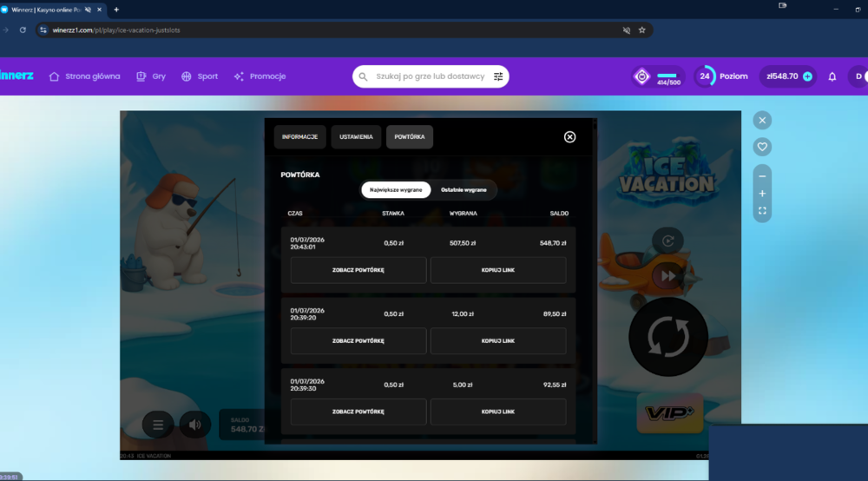Add funds with the plus deposit icon
The width and height of the screenshot is (868, 481).
(807, 76)
